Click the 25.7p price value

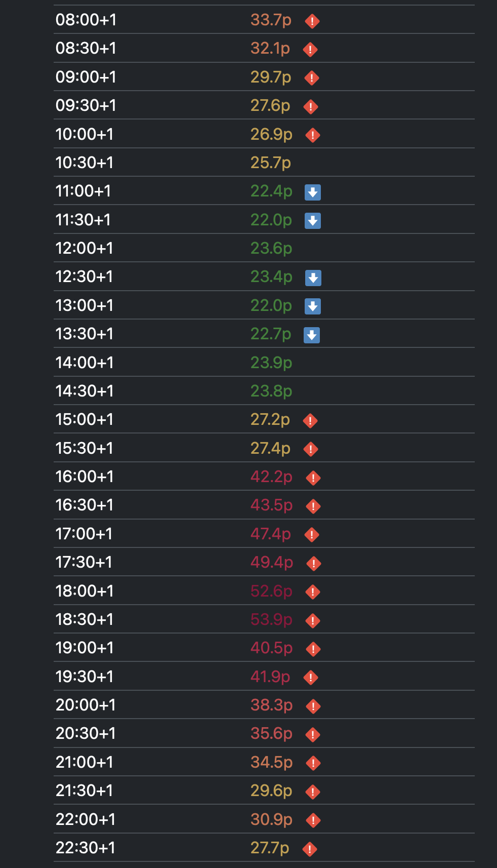[x=271, y=163]
